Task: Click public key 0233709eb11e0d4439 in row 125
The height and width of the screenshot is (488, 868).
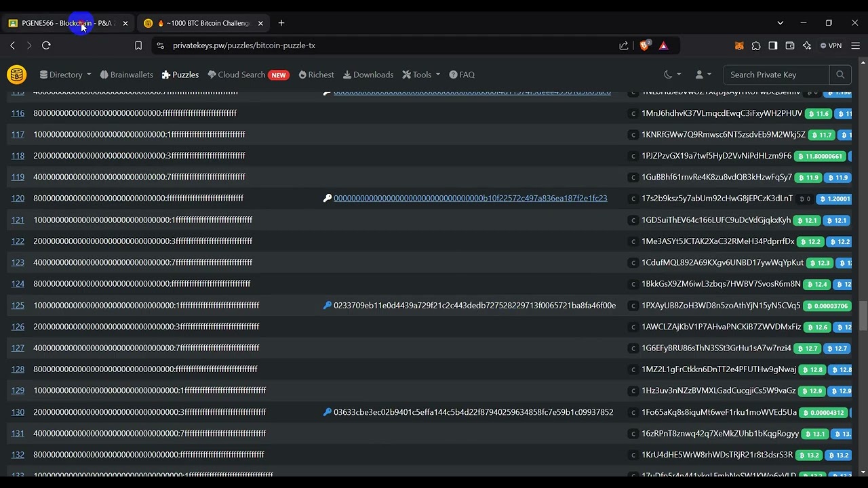Action: (x=475, y=306)
